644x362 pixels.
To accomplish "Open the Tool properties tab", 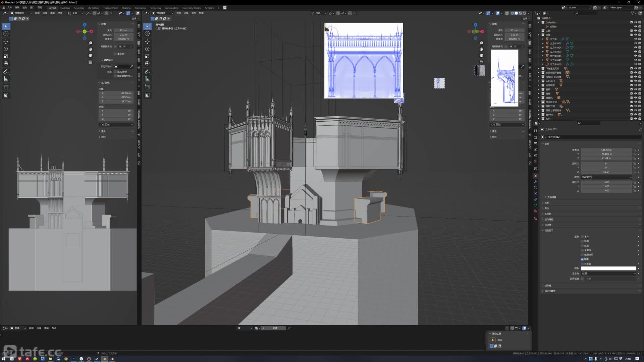I will pos(535,130).
